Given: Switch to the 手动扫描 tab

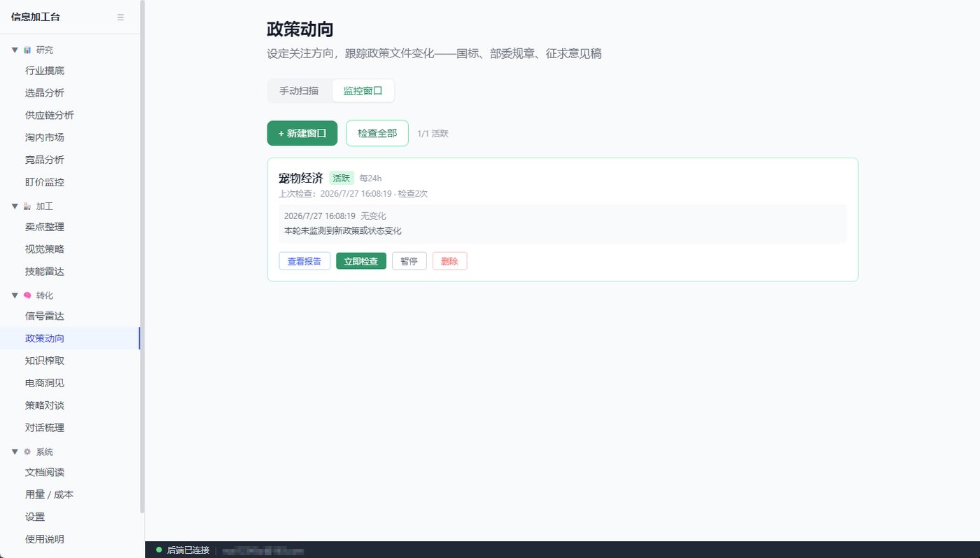Looking at the screenshot, I should (x=299, y=90).
